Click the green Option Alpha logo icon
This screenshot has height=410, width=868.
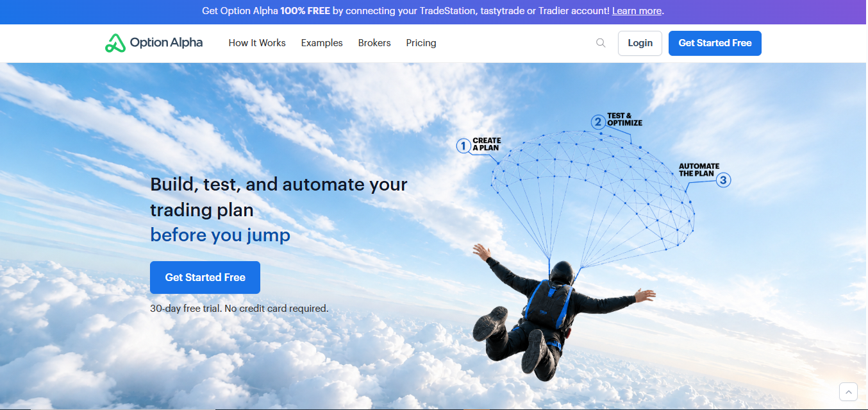point(115,43)
